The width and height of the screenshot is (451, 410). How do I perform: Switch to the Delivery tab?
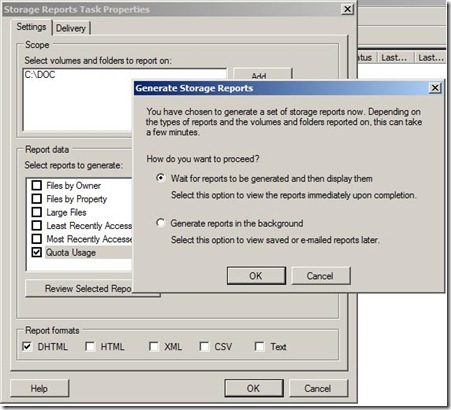(x=71, y=28)
